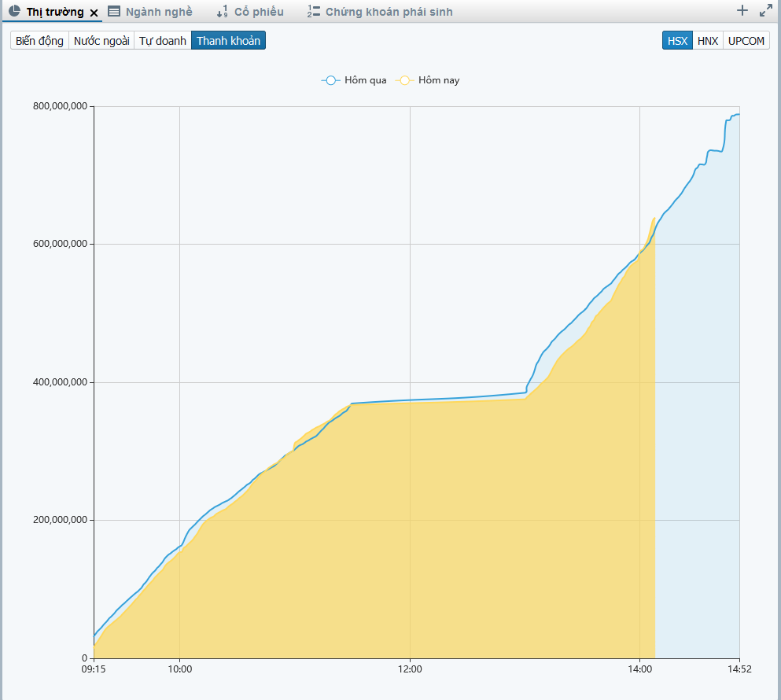Image resolution: width=781 pixels, height=700 pixels.
Task: Click the pie chart icon on Thị trường tab
Action: [14, 12]
